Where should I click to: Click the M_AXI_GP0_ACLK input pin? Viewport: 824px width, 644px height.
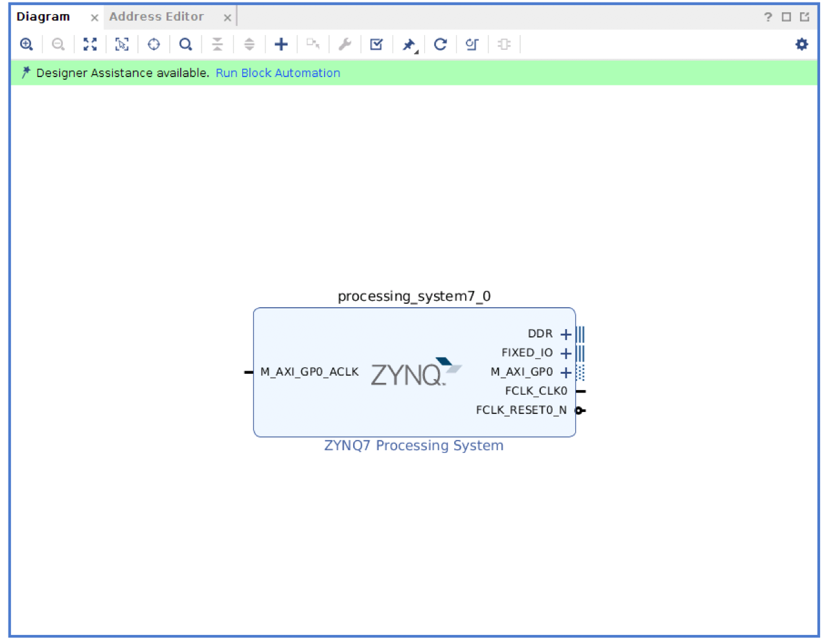tap(248, 372)
